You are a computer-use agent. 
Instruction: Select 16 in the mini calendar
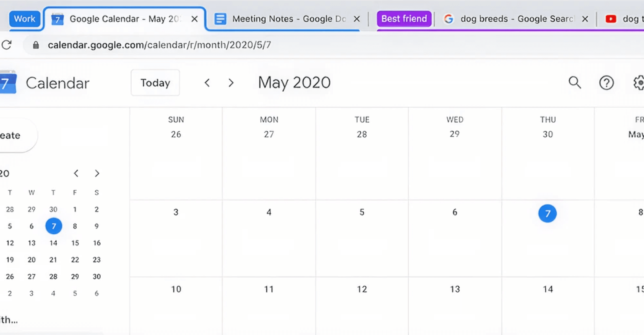pyautogui.click(x=97, y=243)
